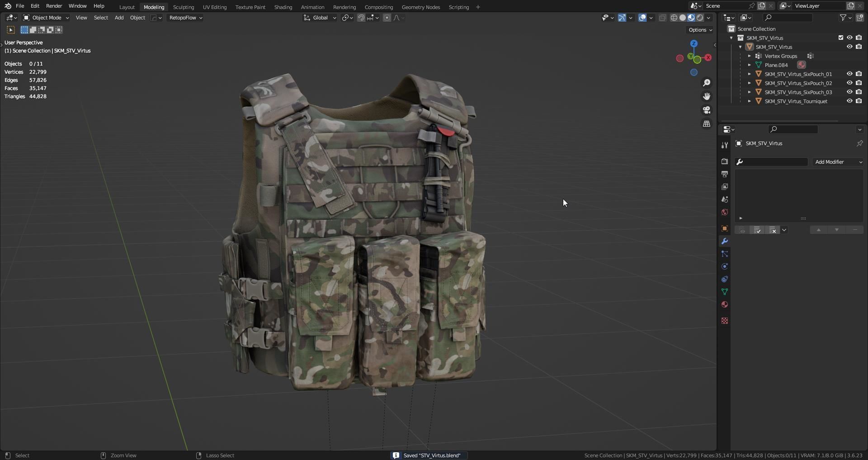This screenshot has width=868, height=460.
Task: Open the Output properties tab
Action: coord(725,174)
